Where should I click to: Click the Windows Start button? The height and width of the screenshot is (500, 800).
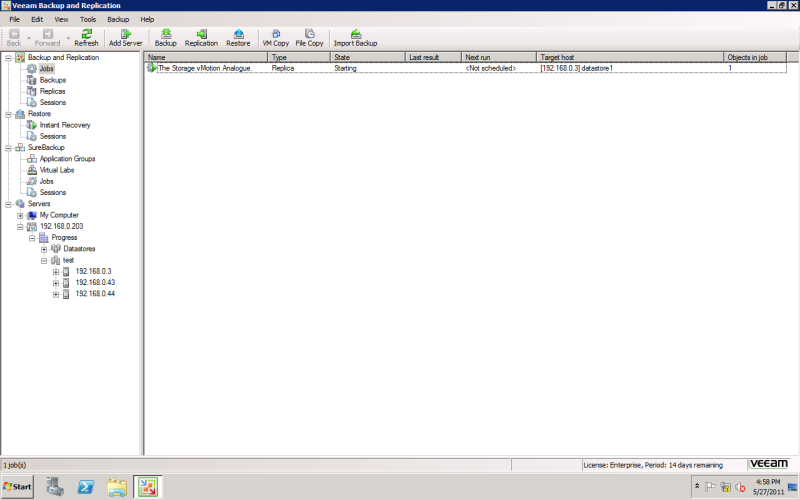pos(17,487)
